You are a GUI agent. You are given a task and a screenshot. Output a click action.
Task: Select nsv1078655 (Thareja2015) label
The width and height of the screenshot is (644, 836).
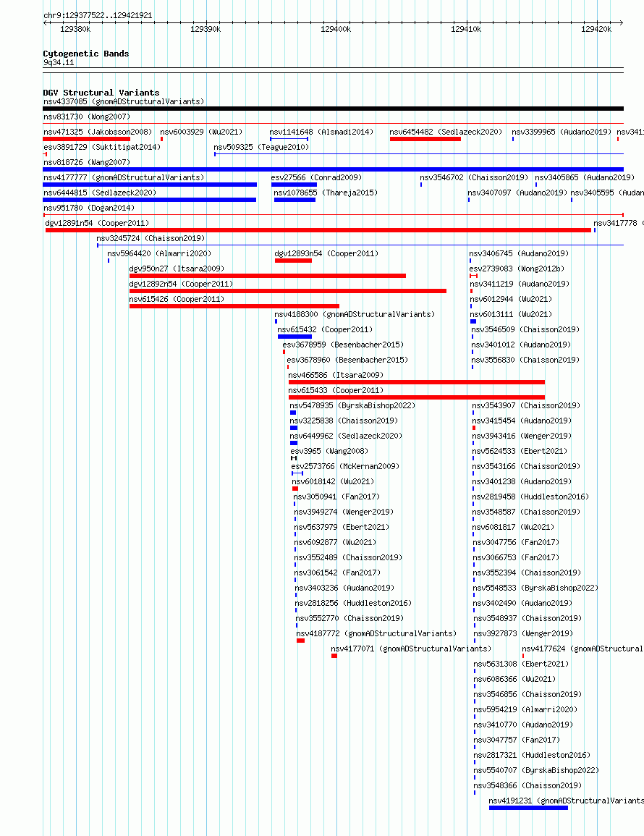326,193
